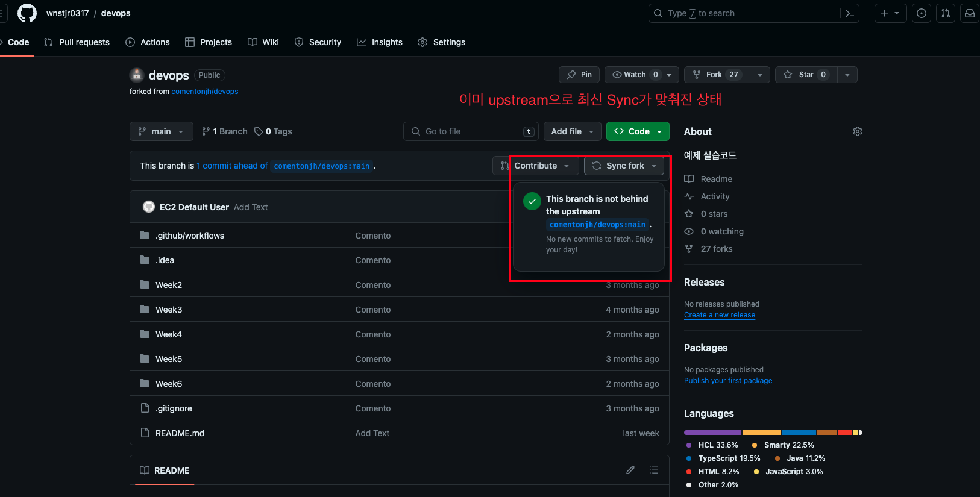Click Create a new release link
Viewport: 980px width, 497px height.
click(720, 315)
